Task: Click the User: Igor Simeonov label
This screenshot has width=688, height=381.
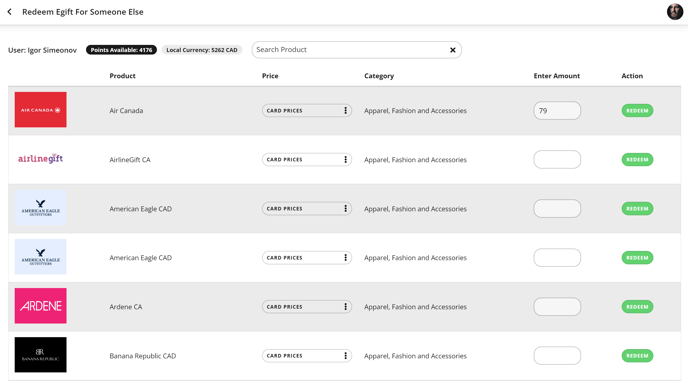Action: [x=43, y=50]
